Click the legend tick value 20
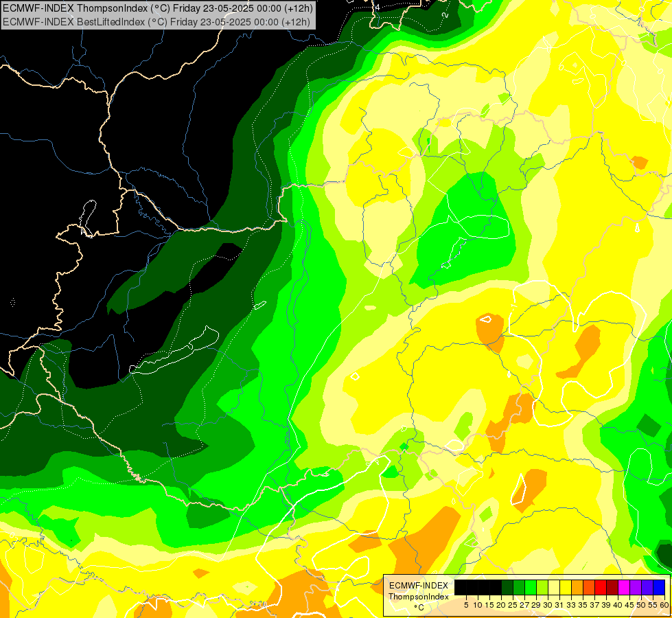This screenshot has height=618, width=672. (x=502, y=605)
